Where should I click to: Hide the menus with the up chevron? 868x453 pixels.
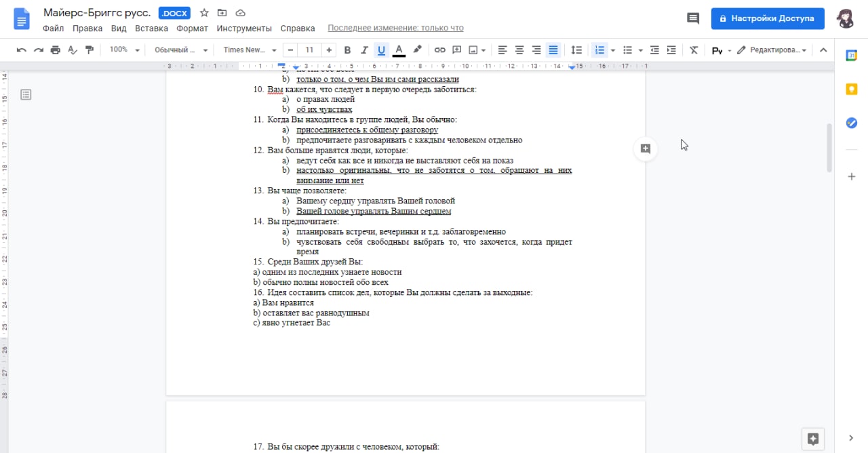[823, 50]
